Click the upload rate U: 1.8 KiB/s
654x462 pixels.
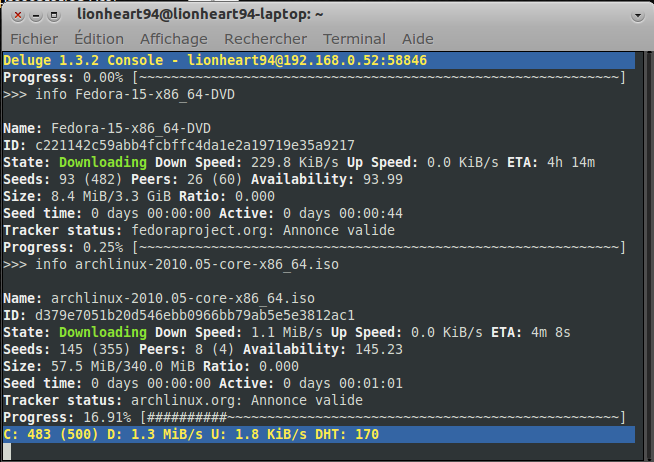coord(259,434)
